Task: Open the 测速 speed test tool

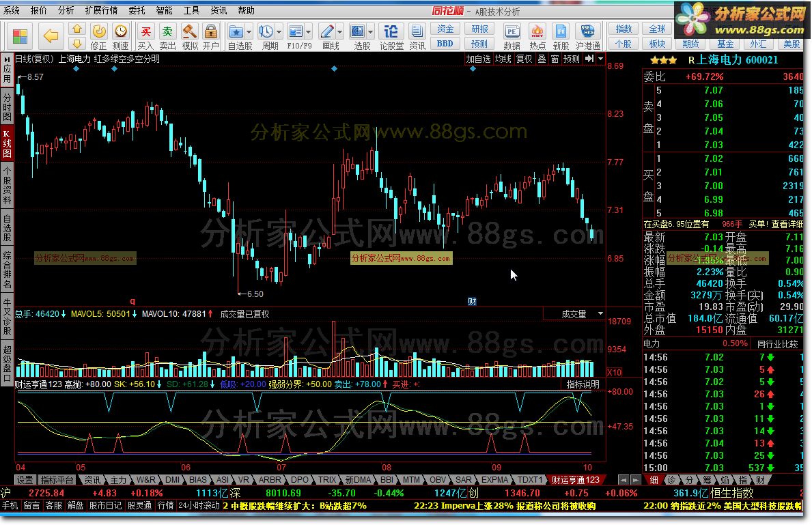Action: coord(121,37)
